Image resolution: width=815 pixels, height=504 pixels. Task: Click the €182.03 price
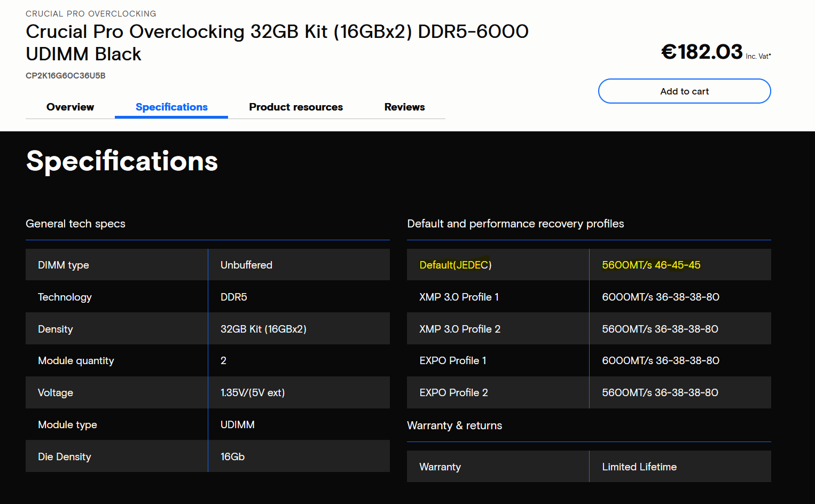pos(702,52)
